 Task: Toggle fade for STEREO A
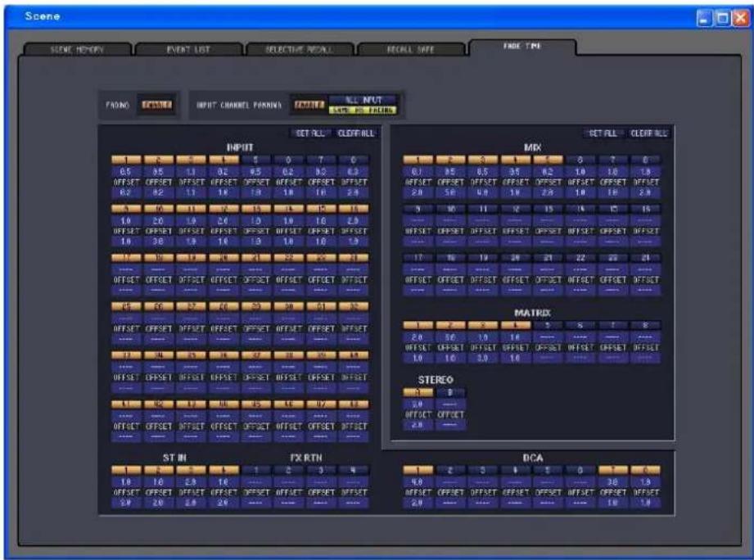click(418, 392)
